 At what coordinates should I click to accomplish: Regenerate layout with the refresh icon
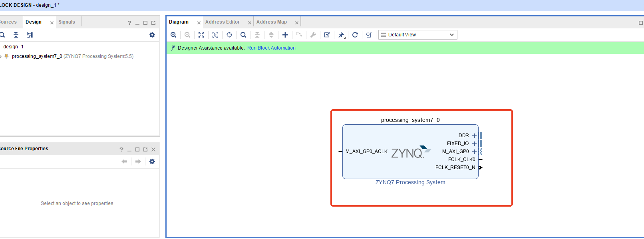tap(355, 35)
